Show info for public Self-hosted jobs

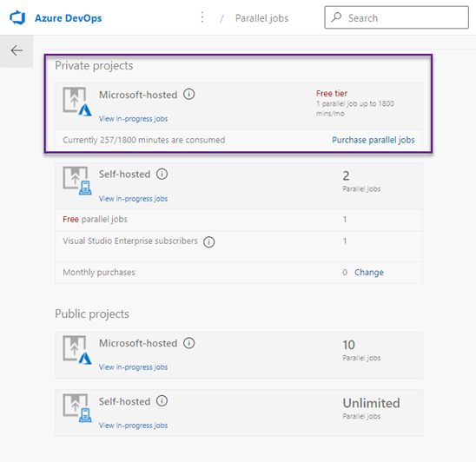coord(162,401)
